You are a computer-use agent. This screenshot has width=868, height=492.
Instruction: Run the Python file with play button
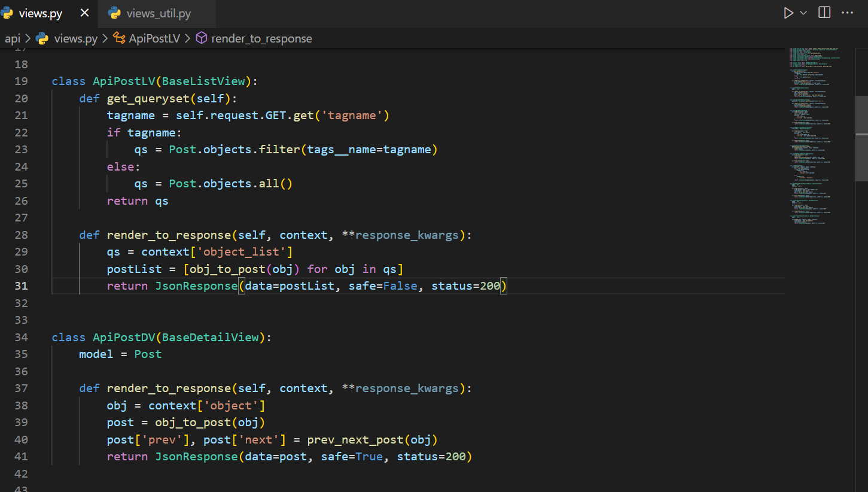[789, 13]
